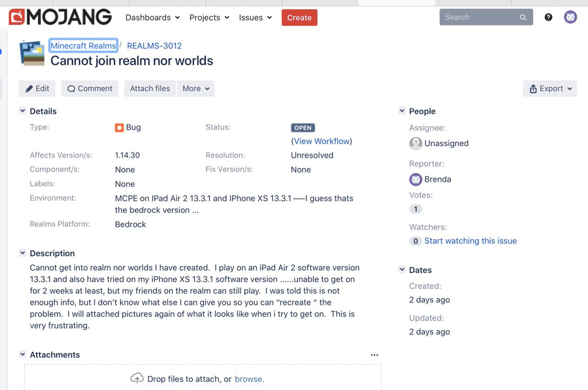This screenshot has width=588, height=390.
Task: Click the Minecraft Realms project avatar
Action: pos(32,53)
